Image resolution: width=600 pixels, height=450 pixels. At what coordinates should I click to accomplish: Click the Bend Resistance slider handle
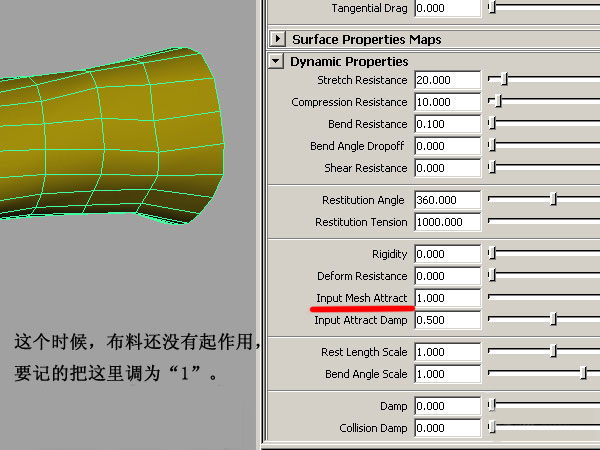click(x=492, y=123)
